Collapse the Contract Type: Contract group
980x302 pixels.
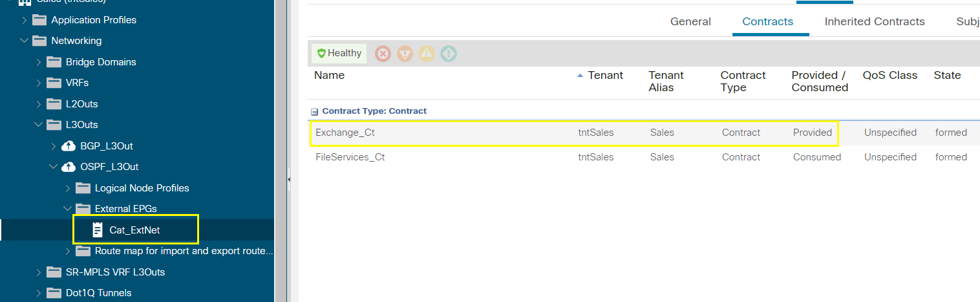tap(314, 111)
